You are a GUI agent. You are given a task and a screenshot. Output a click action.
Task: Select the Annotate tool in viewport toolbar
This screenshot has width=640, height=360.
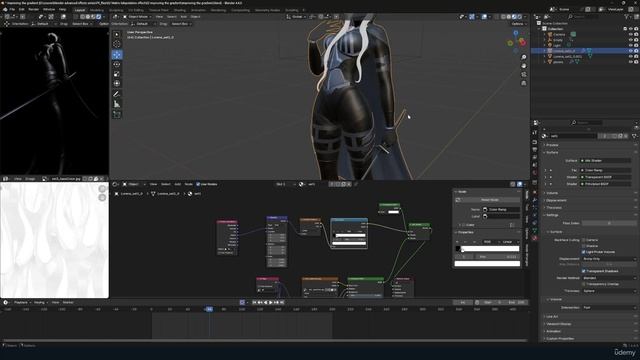tap(117, 94)
